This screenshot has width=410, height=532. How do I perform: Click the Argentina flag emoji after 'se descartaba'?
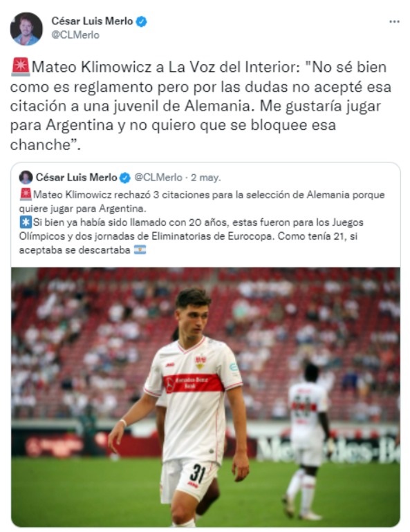coord(140,249)
